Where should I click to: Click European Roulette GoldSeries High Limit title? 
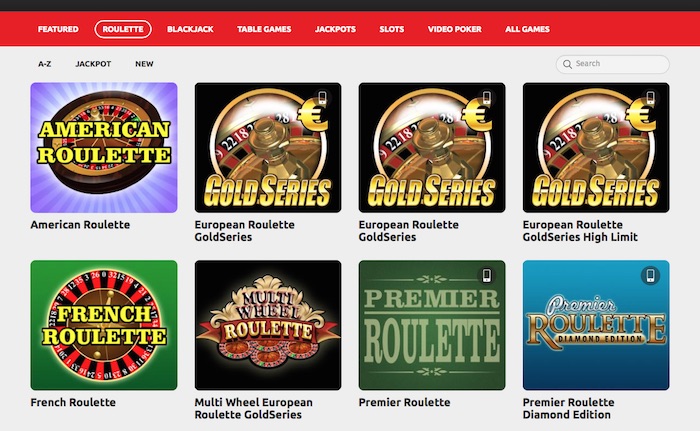[580, 231]
